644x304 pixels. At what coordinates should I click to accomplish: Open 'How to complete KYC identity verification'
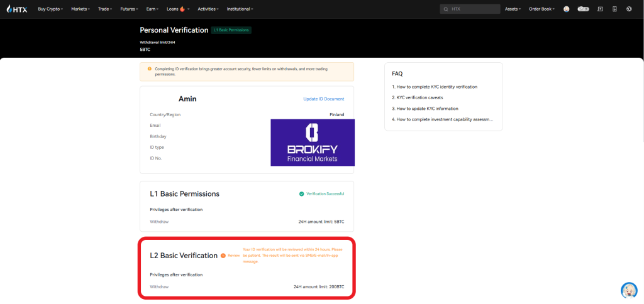435,87
